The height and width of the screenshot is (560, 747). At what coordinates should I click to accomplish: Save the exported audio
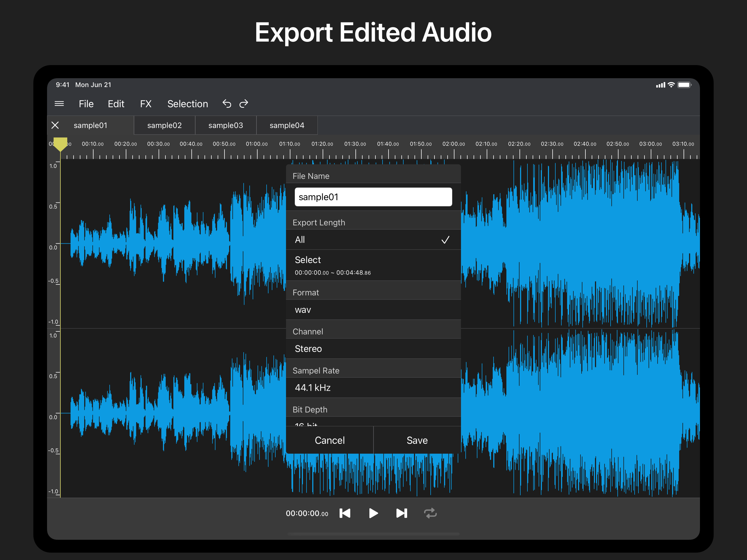(417, 441)
